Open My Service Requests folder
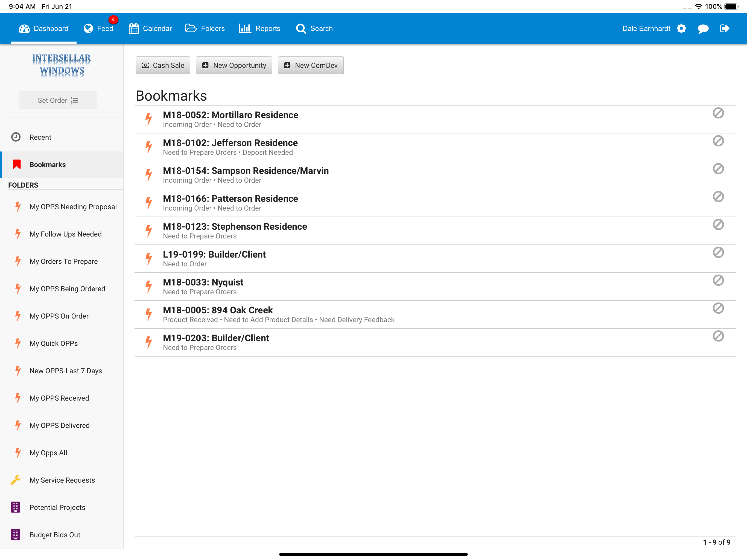747x560 pixels. click(x=62, y=480)
